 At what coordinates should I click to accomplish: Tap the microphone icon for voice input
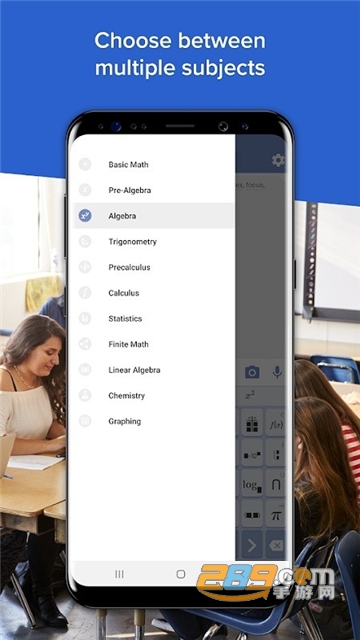[277, 372]
